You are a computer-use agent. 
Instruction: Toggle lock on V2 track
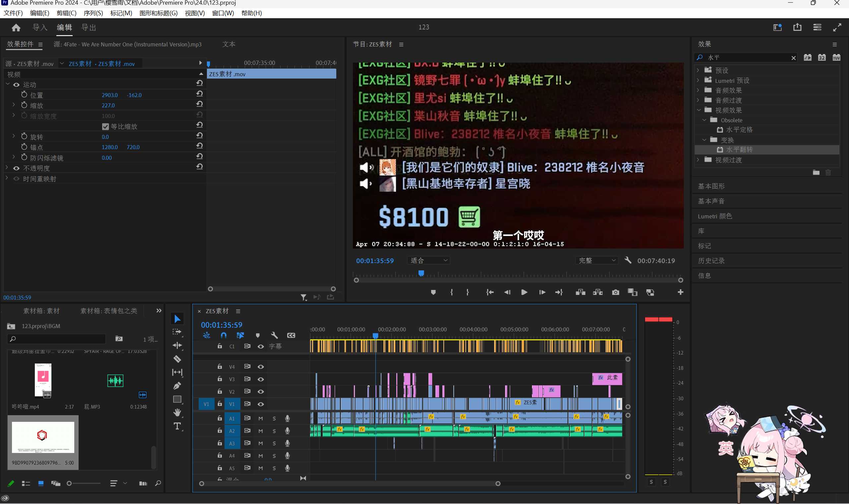[220, 391]
